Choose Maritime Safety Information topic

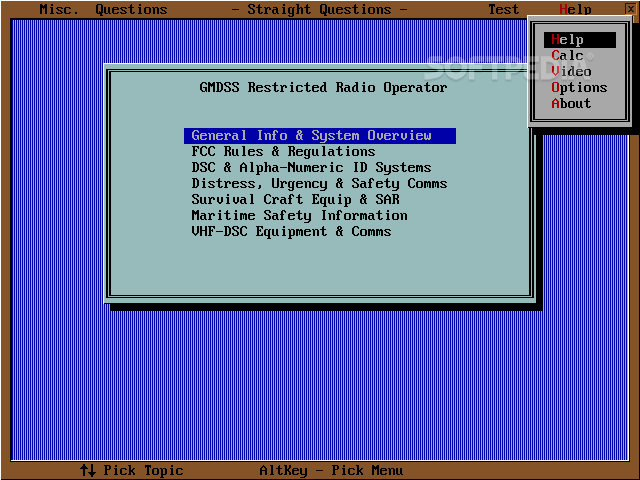(300, 216)
